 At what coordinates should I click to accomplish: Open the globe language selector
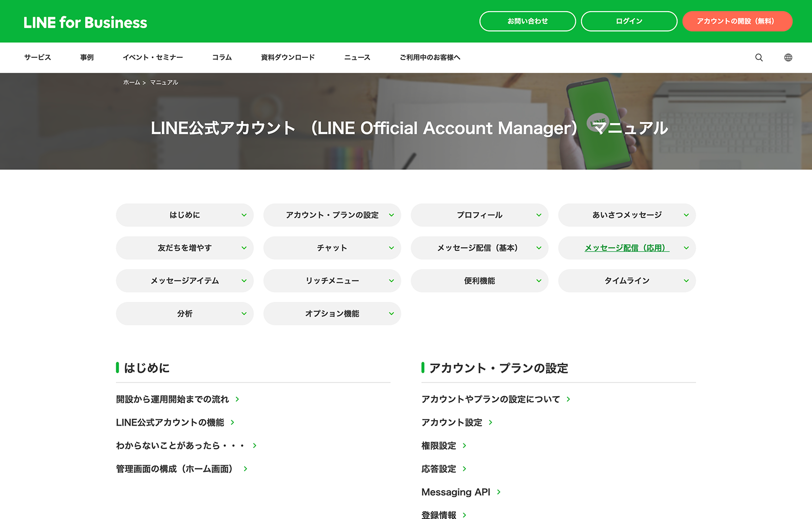[x=788, y=57]
